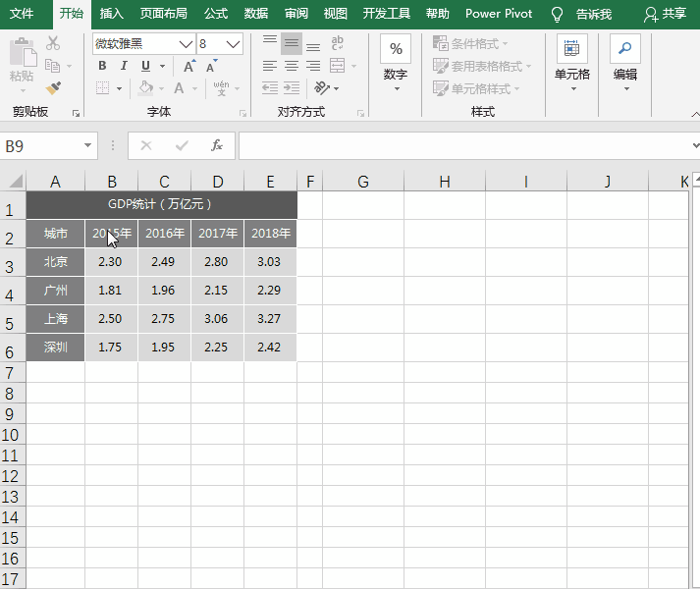Expand the Name Box dropdown
Image resolution: width=700 pixels, height=589 pixels.
[88, 145]
